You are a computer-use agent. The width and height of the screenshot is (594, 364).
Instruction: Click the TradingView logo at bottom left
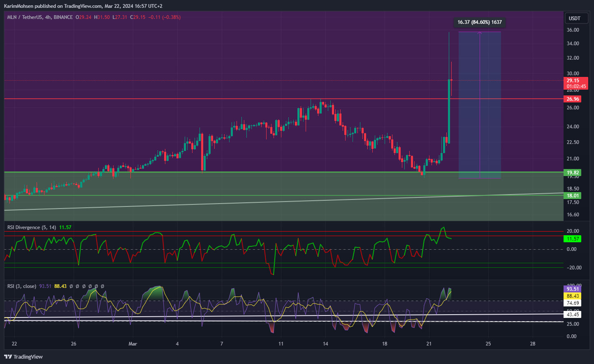[x=23, y=357]
